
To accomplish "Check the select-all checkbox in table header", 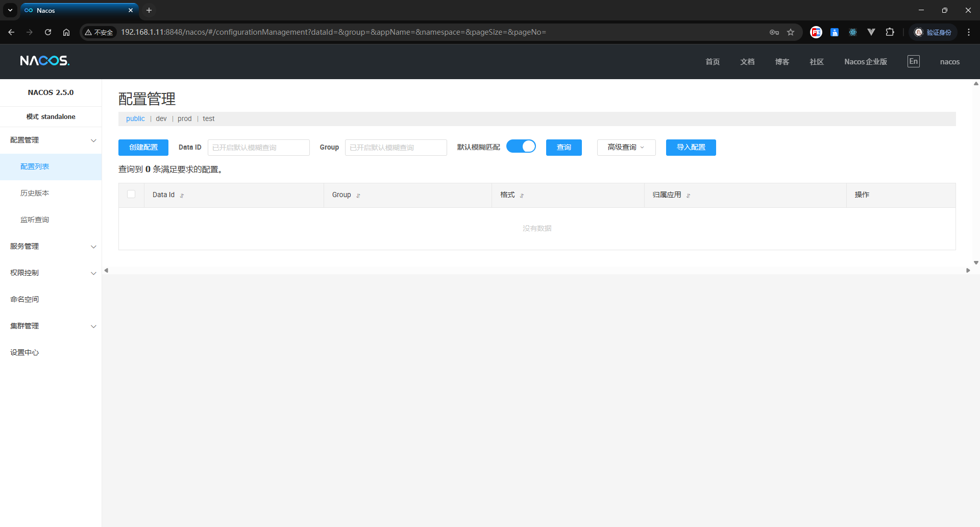I will pyautogui.click(x=131, y=194).
